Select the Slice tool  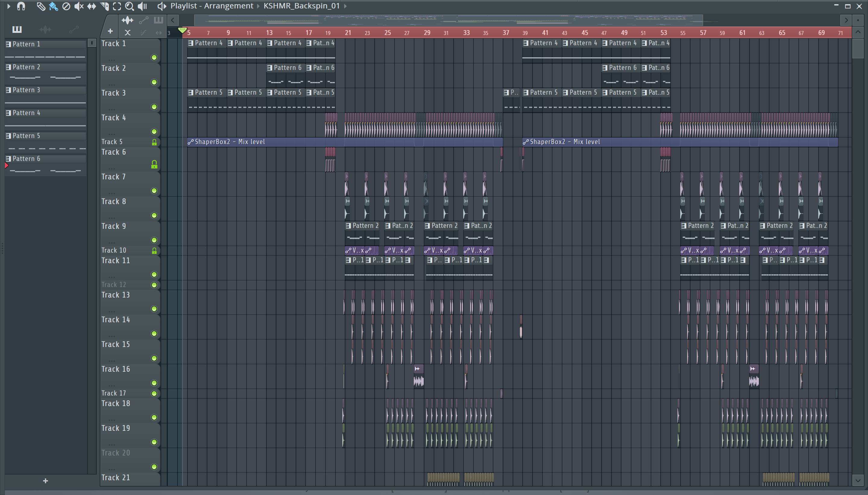tap(104, 6)
